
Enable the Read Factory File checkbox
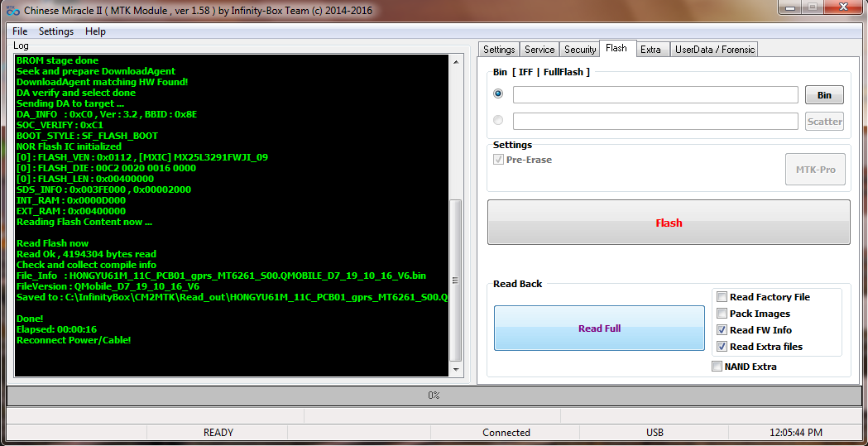(722, 297)
